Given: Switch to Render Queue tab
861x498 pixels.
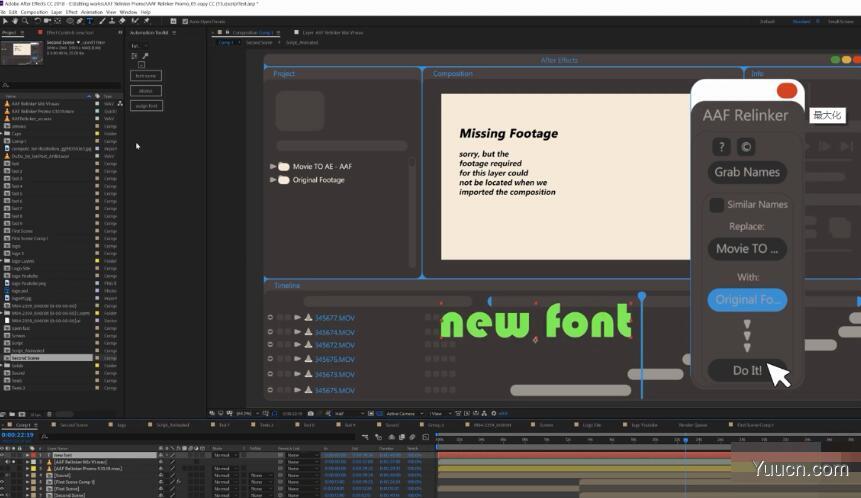Looking at the screenshot, I should pos(692,424).
